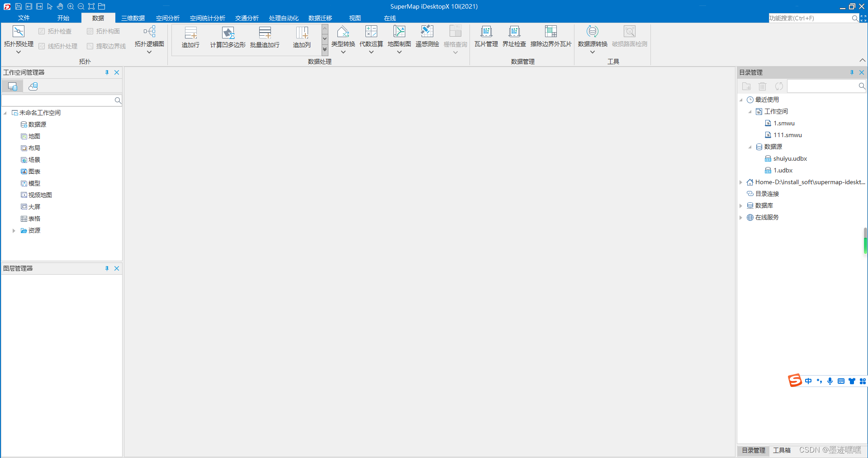Collapse the 最近使用 node in catalog

point(741,100)
